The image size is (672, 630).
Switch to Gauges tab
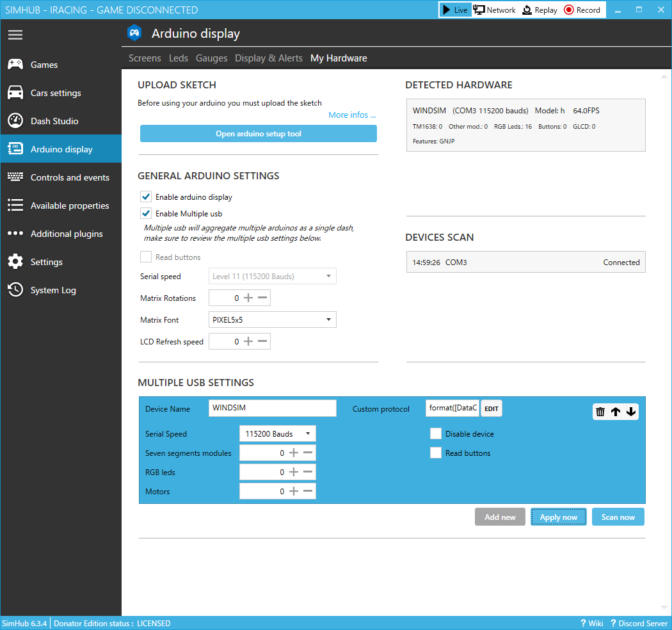(x=211, y=58)
